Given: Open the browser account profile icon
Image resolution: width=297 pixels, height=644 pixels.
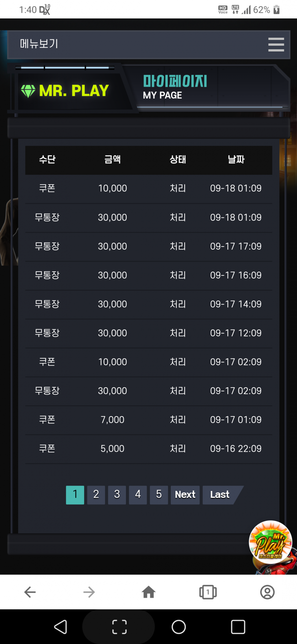Looking at the screenshot, I should pyautogui.click(x=267, y=592).
